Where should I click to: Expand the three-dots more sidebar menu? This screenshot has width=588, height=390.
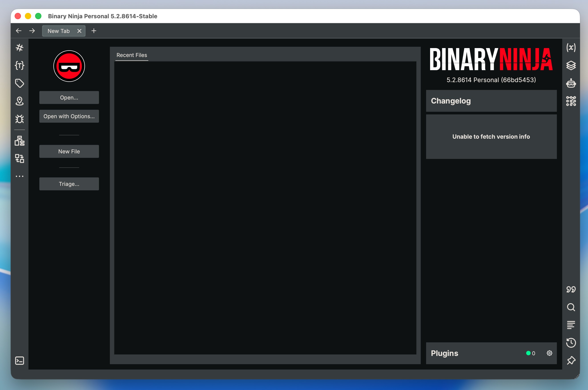click(x=19, y=176)
